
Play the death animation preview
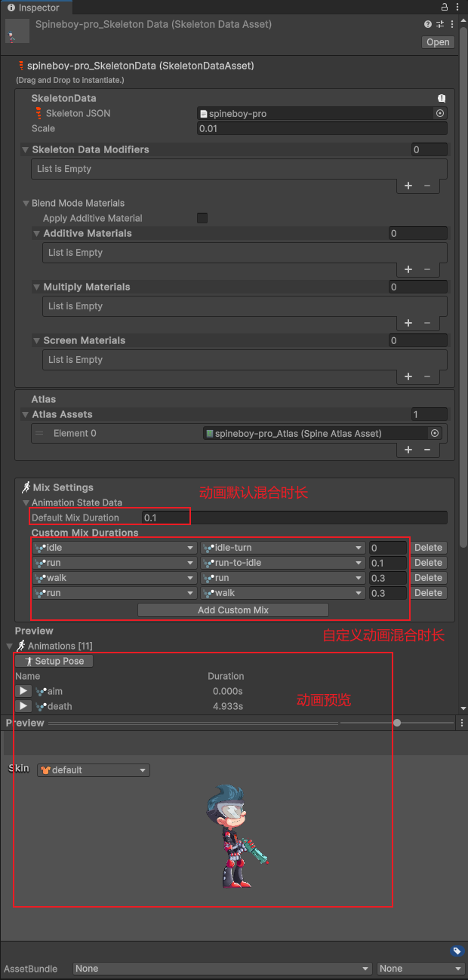click(23, 706)
